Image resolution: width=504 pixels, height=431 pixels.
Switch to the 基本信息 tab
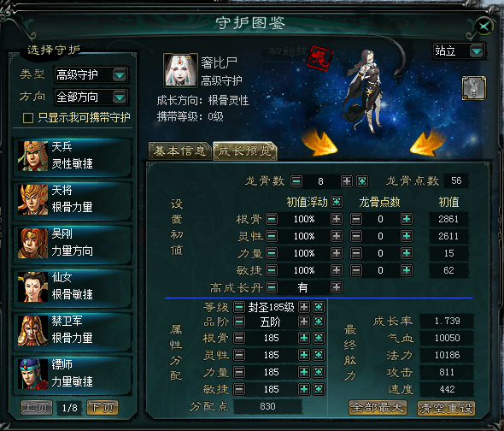coord(179,151)
